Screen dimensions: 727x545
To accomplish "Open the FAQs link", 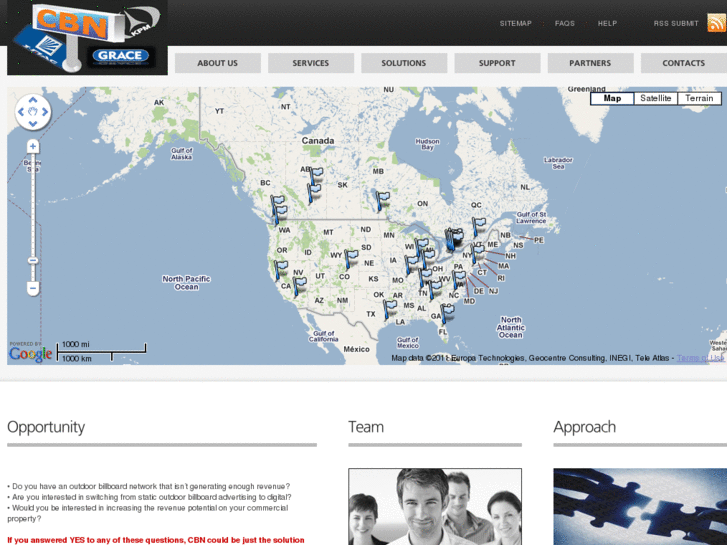I will tap(565, 23).
